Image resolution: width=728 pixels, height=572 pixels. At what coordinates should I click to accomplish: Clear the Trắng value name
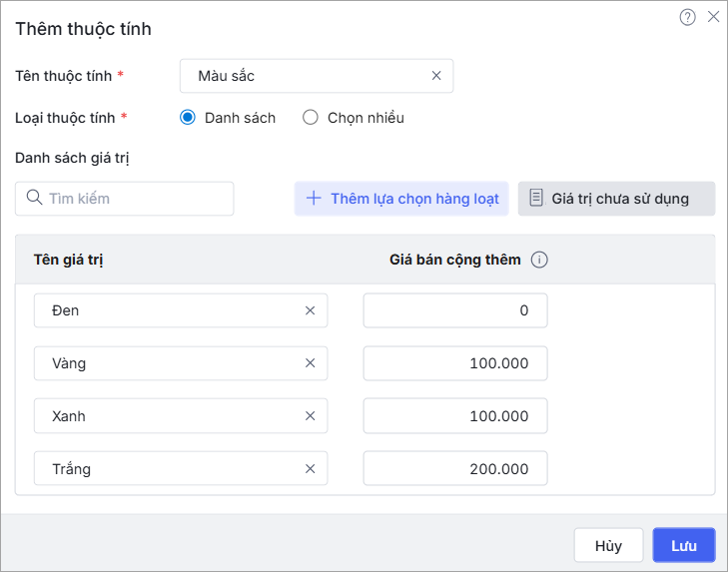310,469
